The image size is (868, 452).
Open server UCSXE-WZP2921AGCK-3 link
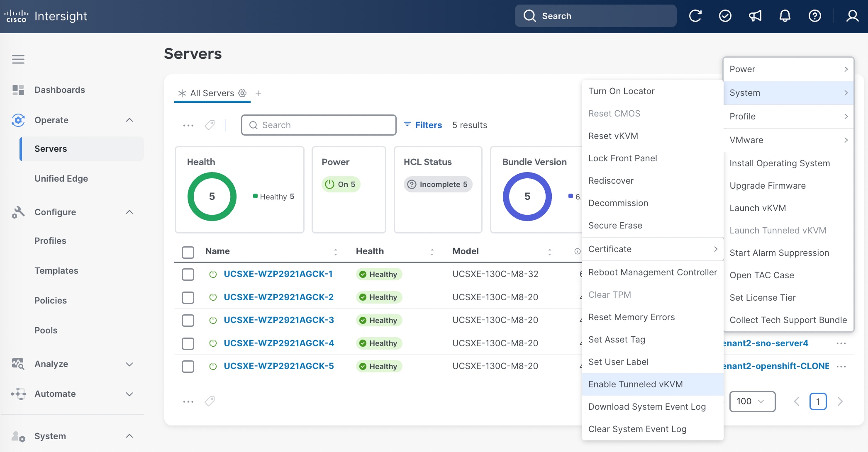279,320
